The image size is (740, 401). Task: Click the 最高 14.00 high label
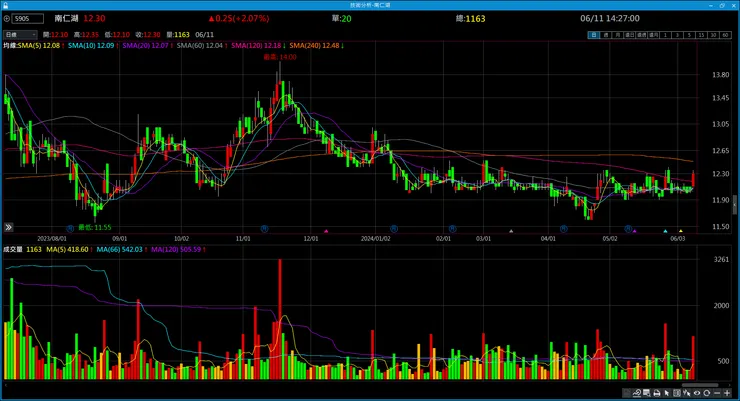pos(280,57)
